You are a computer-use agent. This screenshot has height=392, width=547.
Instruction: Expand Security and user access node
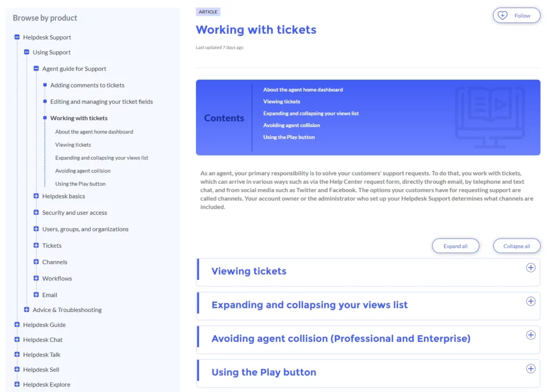pos(36,213)
